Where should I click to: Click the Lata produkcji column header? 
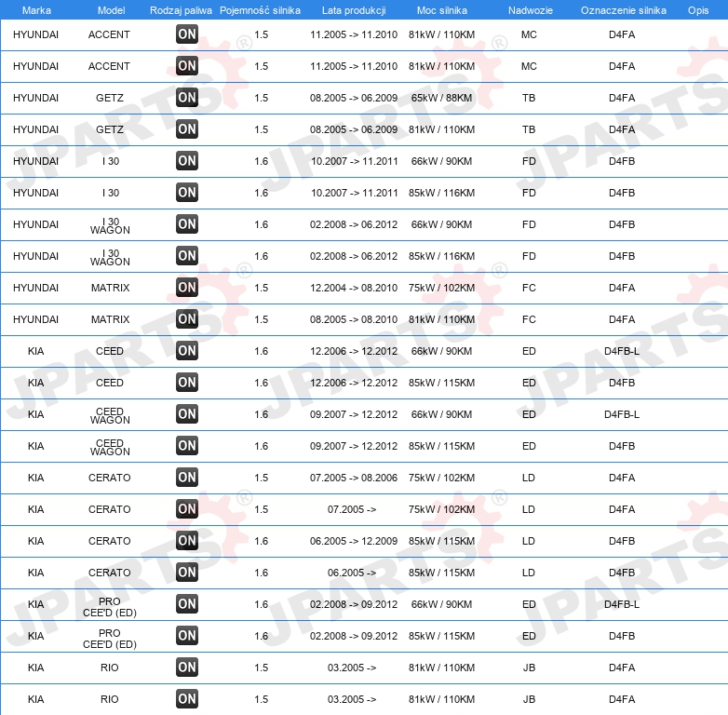tap(354, 10)
